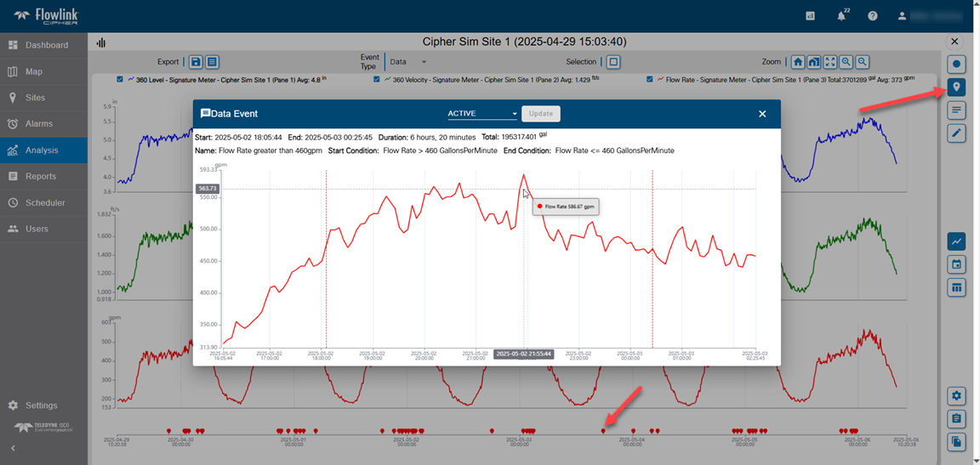Expand the Event Type Data dropdown
Screen dimensions: 980x465
tap(408, 62)
